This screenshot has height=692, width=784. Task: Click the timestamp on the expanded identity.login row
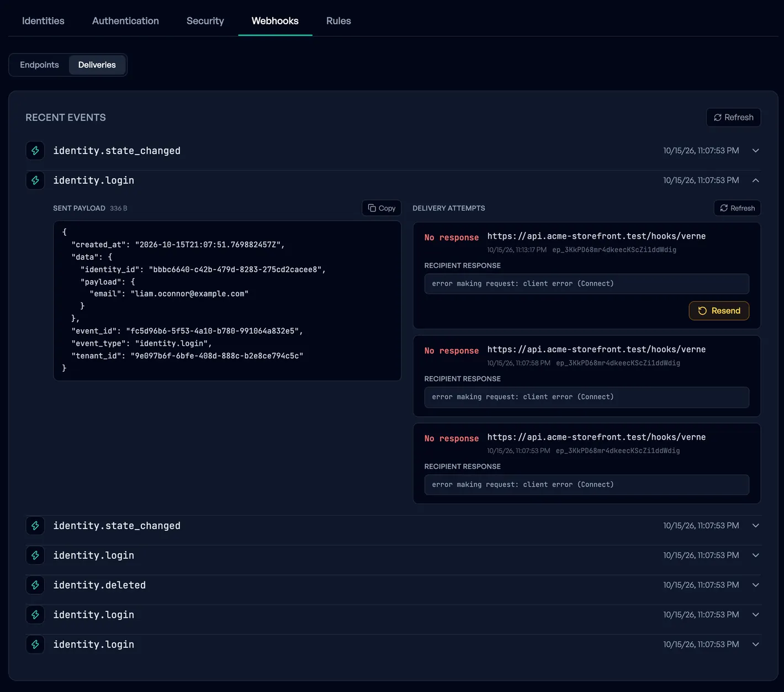(701, 180)
